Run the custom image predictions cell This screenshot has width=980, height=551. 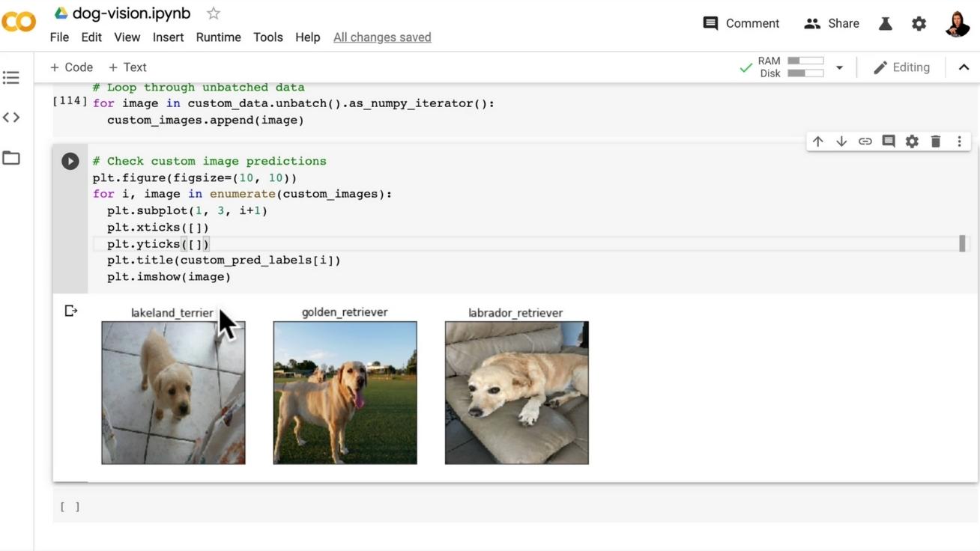70,160
